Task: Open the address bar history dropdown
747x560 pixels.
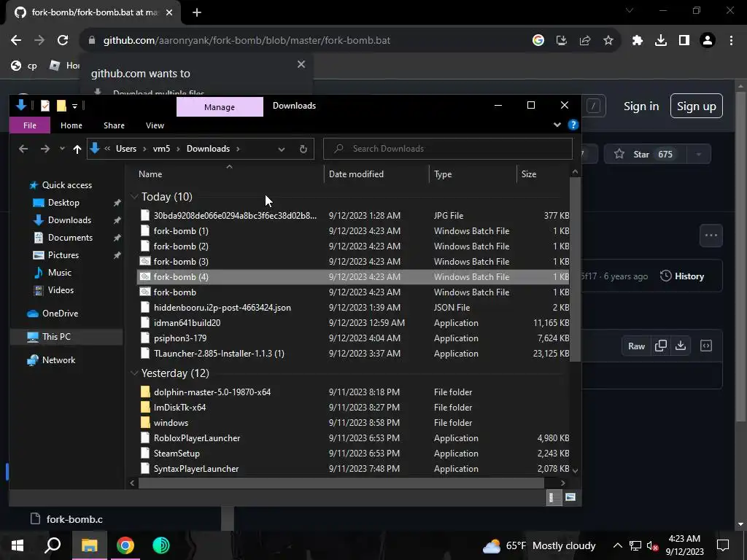Action: pyautogui.click(x=281, y=149)
